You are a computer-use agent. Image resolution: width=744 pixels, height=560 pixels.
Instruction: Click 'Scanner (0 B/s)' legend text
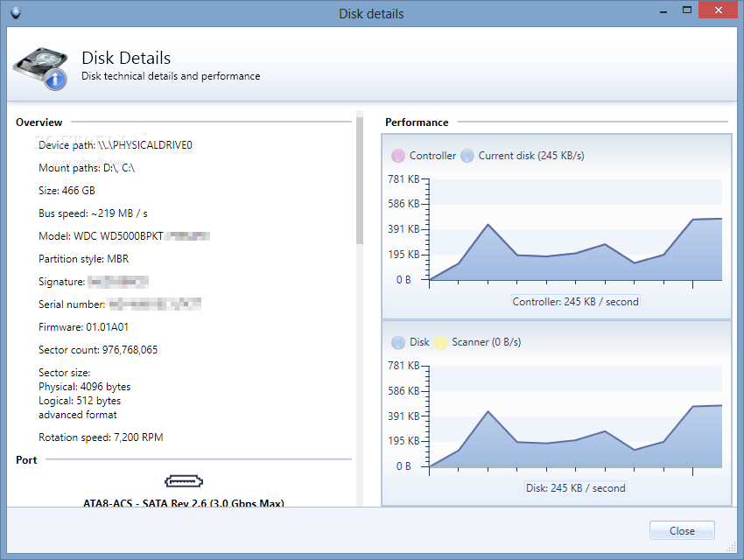[487, 342]
